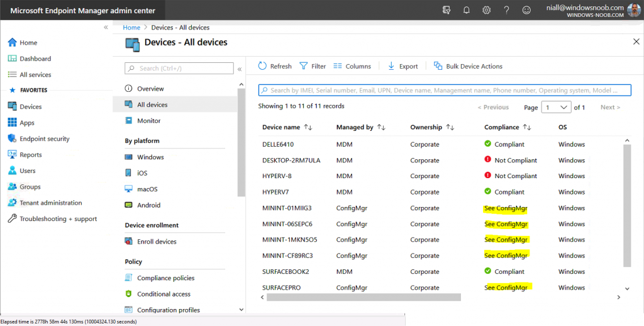Select Windows under By platform
644x326 pixels.
point(150,157)
